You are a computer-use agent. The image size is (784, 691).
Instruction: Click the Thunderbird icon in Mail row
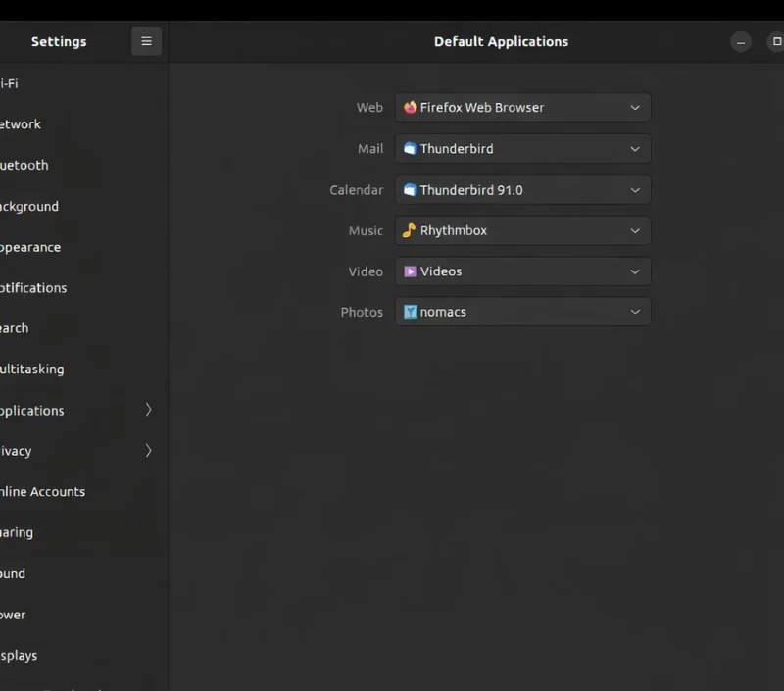pyautogui.click(x=410, y=149)
